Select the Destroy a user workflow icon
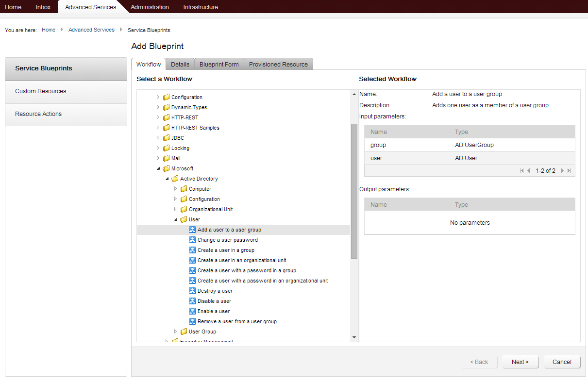The height and width of the screenshot is (382, 588). point(193,290)
